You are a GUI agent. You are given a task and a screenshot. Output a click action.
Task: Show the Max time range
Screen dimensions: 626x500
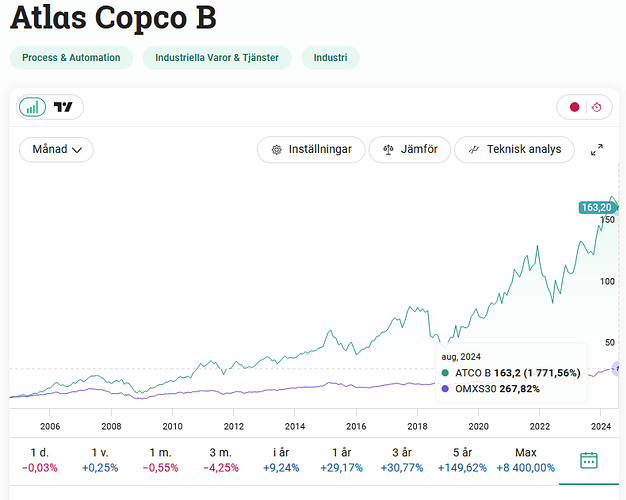point(525,460)
